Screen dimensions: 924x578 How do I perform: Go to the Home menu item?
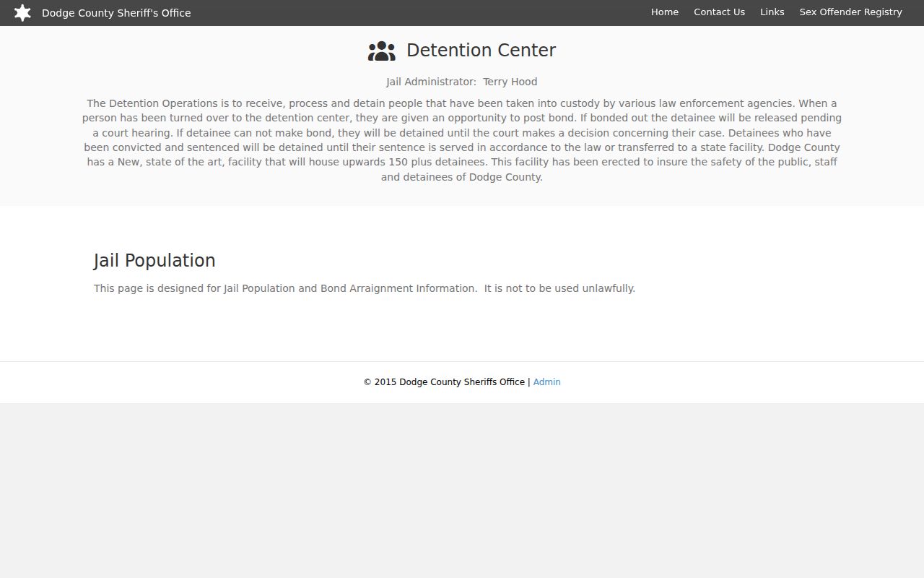665,12
